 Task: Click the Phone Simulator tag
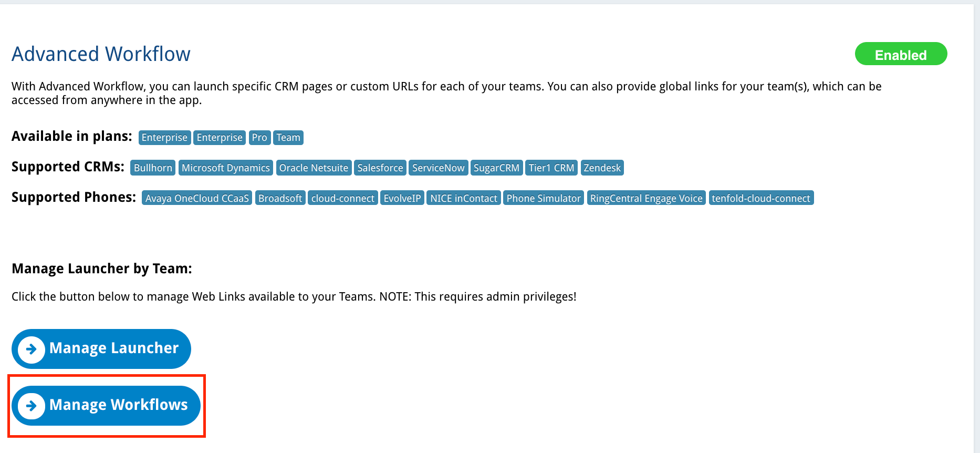pos(544,198)
